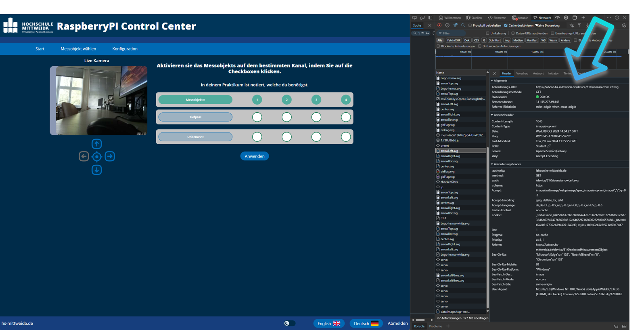Open the Keine Drosselung throttling dropdown
644x330 pixels.
[x=548, y=25]
